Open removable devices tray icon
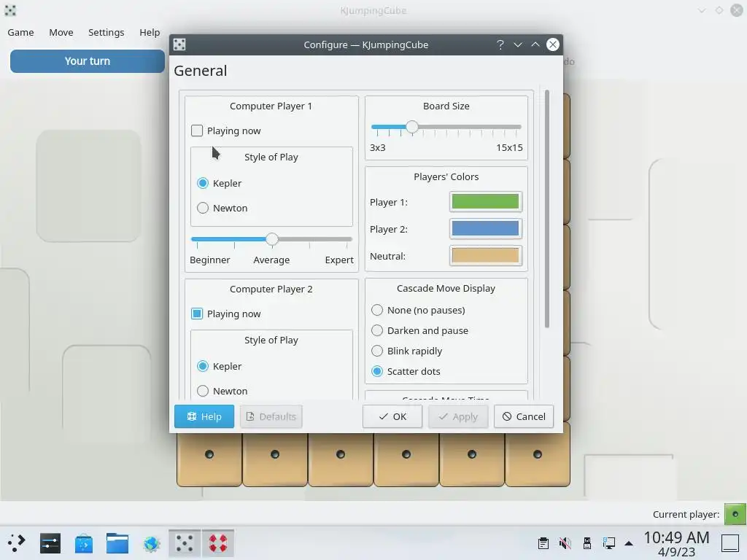Image resolution: width=747 pixels, height=560 pixels. [x=587, y=543]
